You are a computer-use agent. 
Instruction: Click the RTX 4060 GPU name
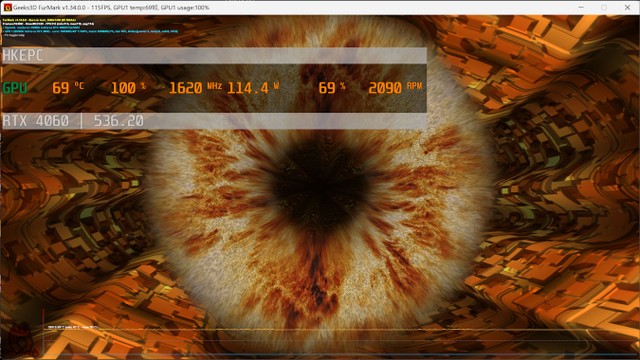pos(36,121)
